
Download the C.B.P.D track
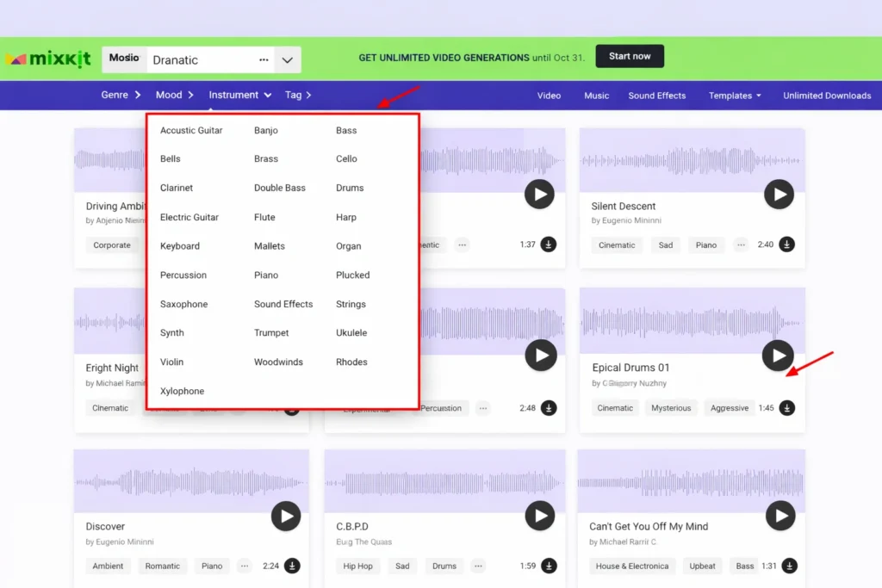548,566
